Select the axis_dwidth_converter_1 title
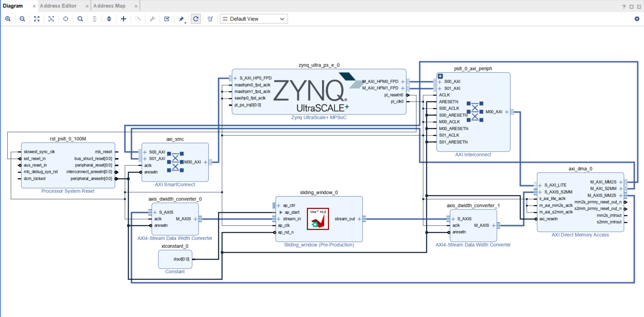 click(473, 206)
